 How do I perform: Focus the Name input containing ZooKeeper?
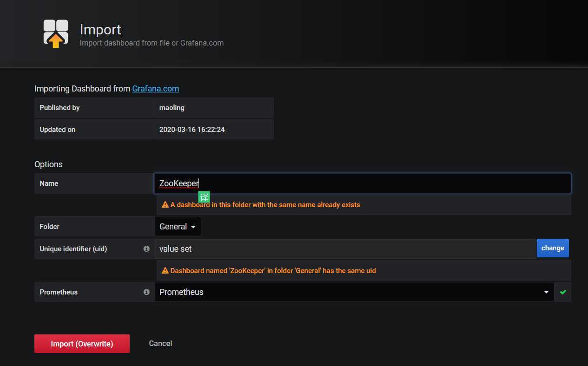click(363, 183)
